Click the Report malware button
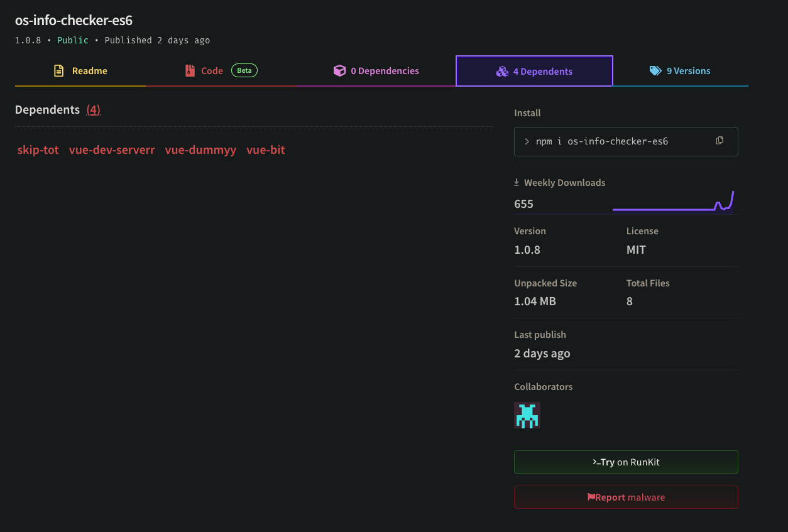This screenshot has width=788, height=532. [x=626, y=497]
